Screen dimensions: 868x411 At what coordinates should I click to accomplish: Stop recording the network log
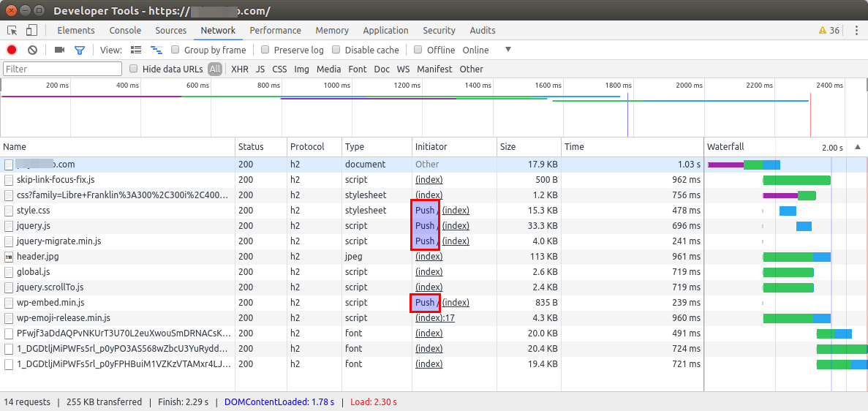(12, 50)
